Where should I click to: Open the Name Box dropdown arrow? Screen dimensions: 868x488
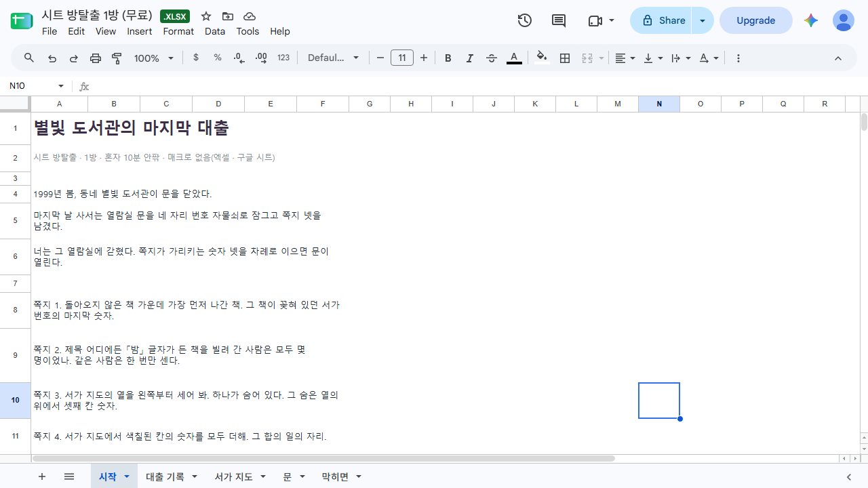[x=61, y=86]
